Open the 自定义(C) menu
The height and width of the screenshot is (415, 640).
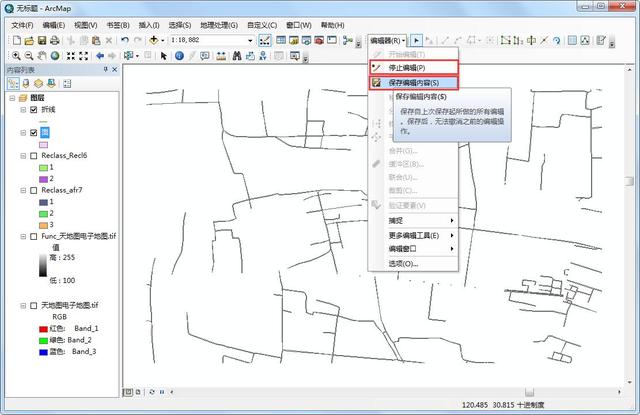[x=262, y=25]
